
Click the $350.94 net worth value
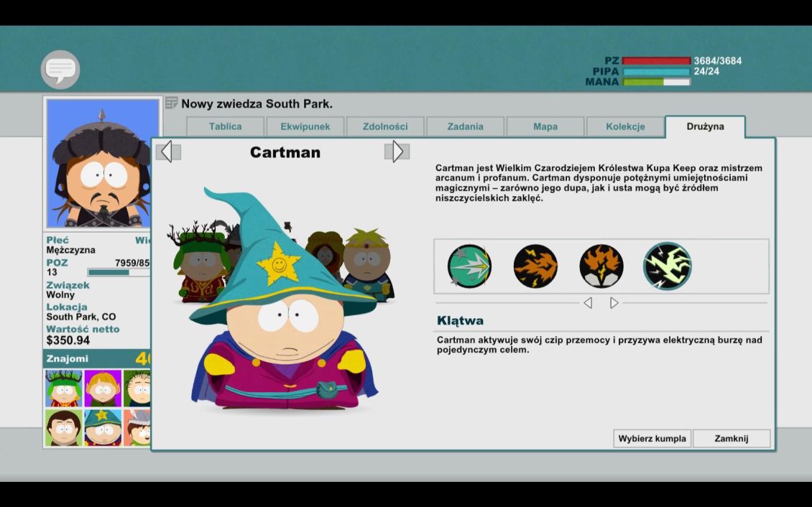click(x=68, y=340)
